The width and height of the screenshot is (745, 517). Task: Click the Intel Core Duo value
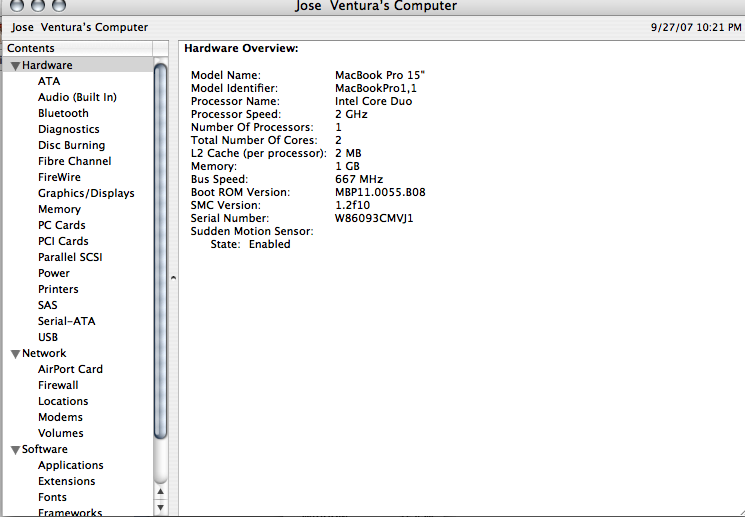[x=373, y=101]
